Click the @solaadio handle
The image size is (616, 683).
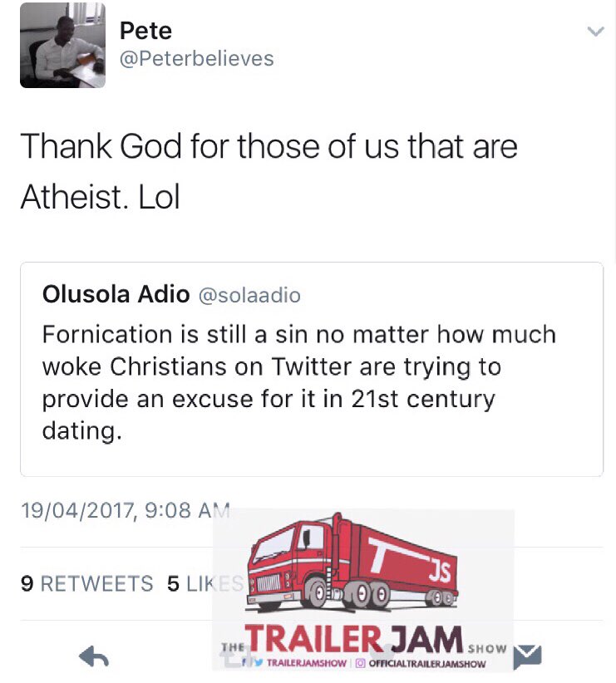click(249, 295)
